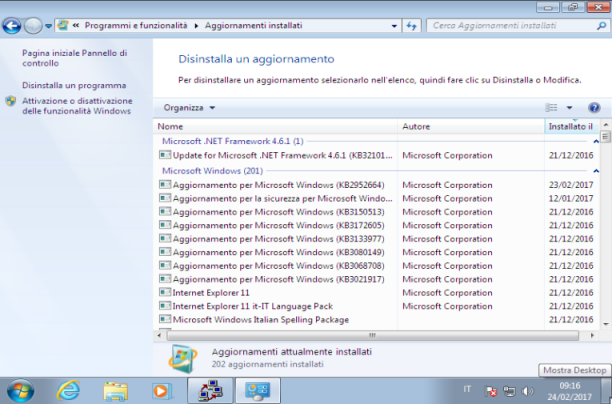Image resolution: width=612 pixels, height=404 pixels.
Task: Launch Windows Media Player from taskbar
Action: pos(162,391)
